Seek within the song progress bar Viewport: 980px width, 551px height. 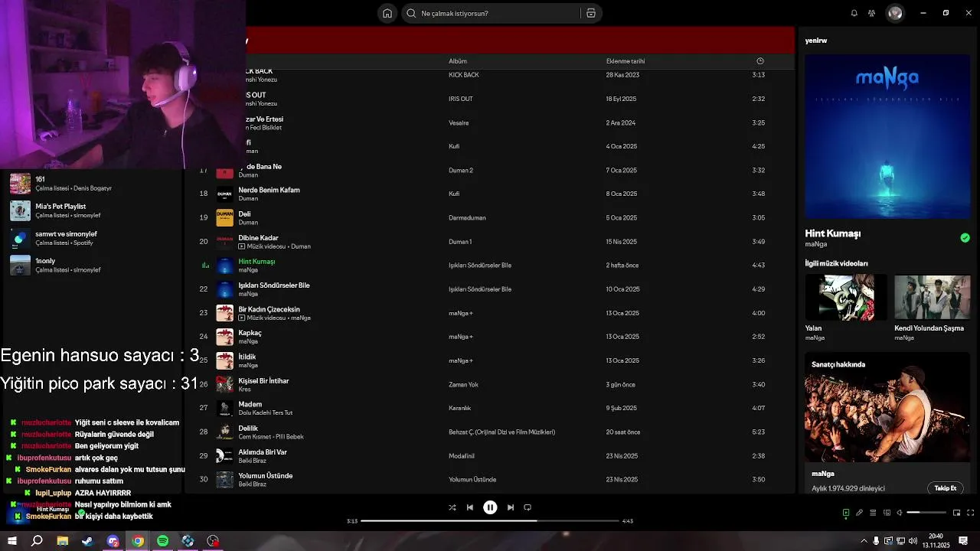click(x=490, y=520)
